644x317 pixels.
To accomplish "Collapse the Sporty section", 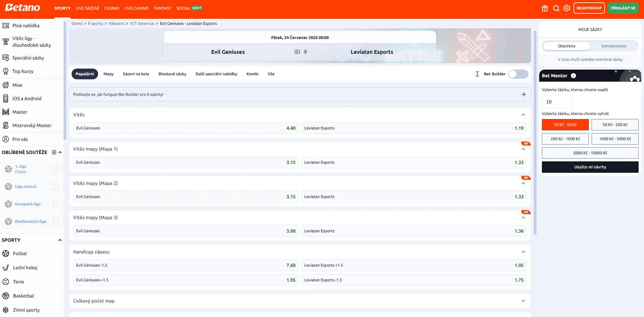I will click(60, 240).
